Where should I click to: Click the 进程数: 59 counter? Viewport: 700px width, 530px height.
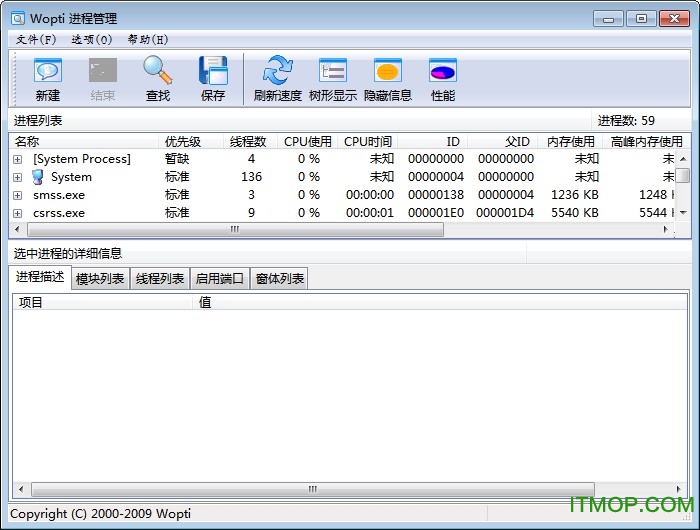626,121
